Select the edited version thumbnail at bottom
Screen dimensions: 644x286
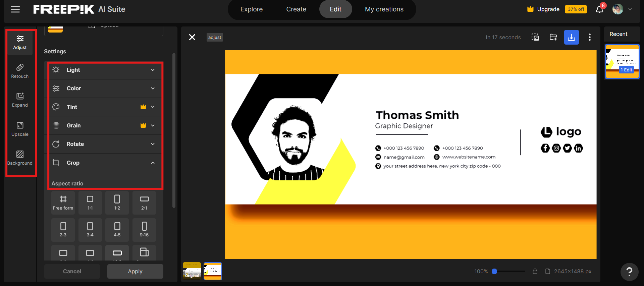tap(213, 271)
